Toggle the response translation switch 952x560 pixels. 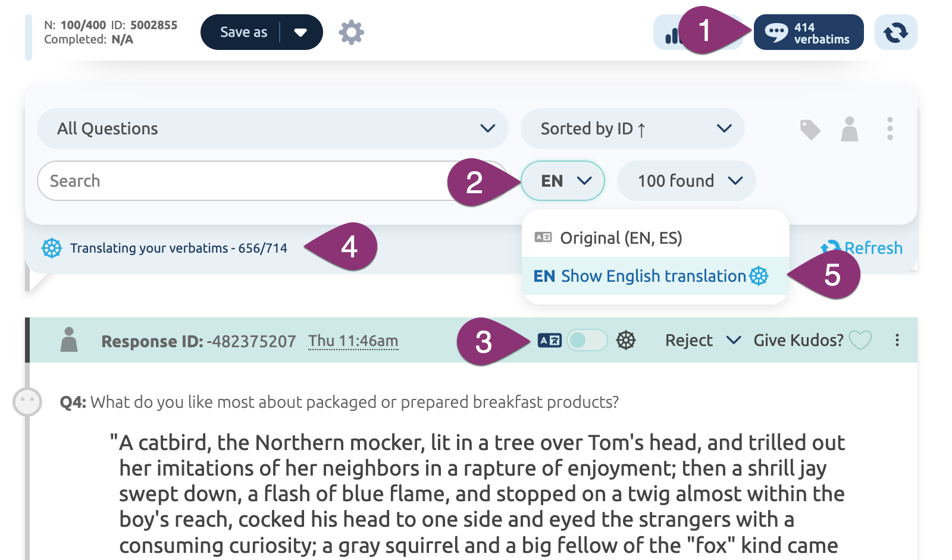tap(586, 340)
